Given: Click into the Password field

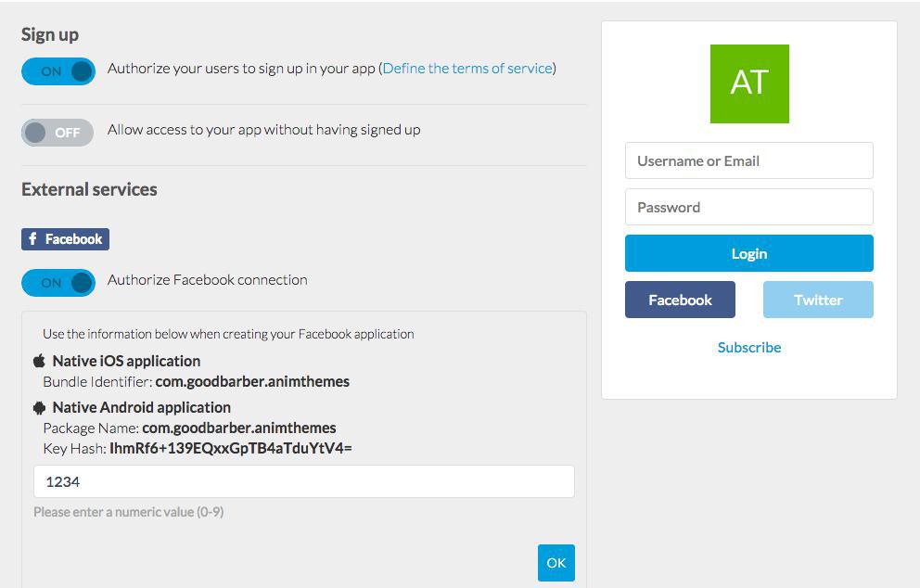Looking at the screenshot, I should [748, 207].
